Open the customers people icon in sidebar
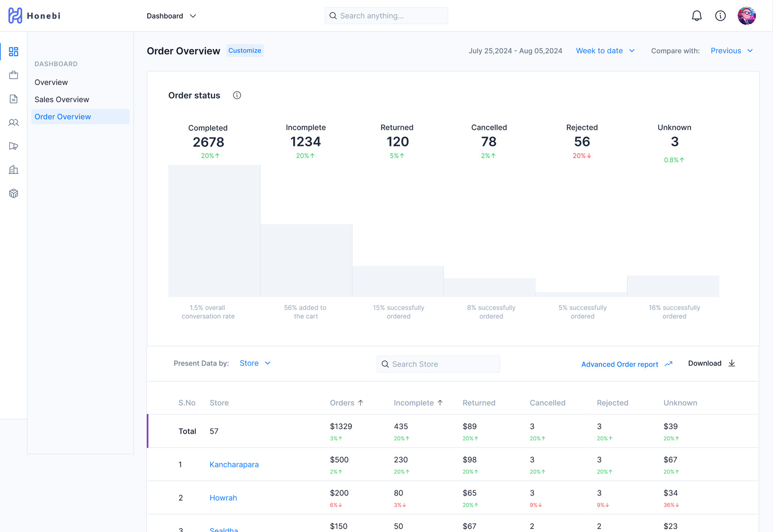The width and height of the screenshot is (773, 532). (x=13, y=123)
